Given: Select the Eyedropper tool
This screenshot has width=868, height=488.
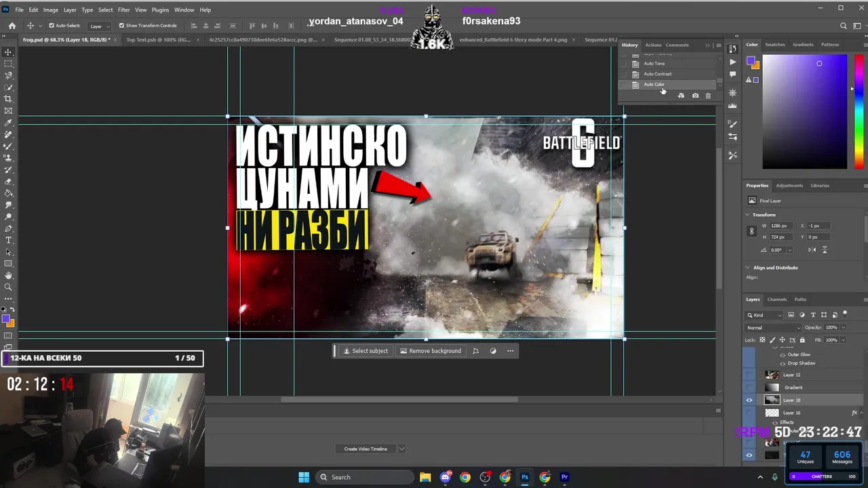Looking at the screenshot, I should (9, 123).
